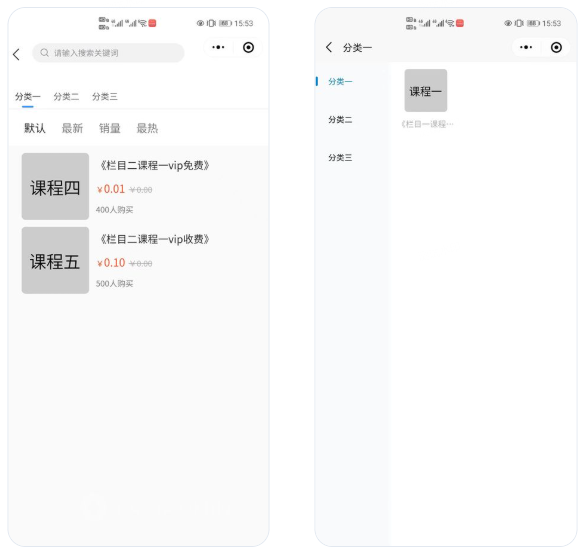Open 《栏目二课程一vip免费》 course title
Screen dimensions: 588x550
154,165
